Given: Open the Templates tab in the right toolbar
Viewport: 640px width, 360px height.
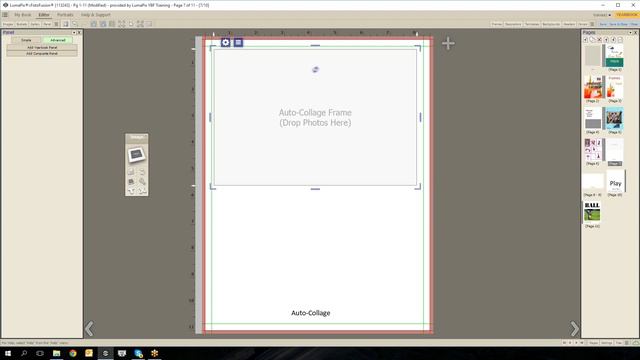Looking at the screenshot, I should [532, 24].
